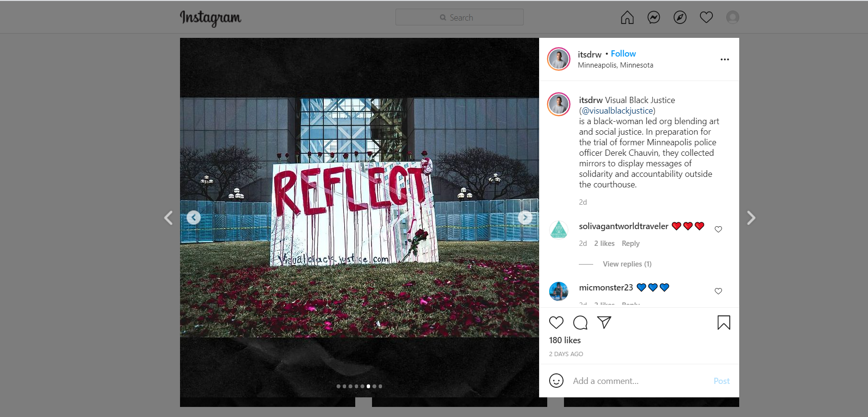Show previous image in carousel

click(193, 218)
